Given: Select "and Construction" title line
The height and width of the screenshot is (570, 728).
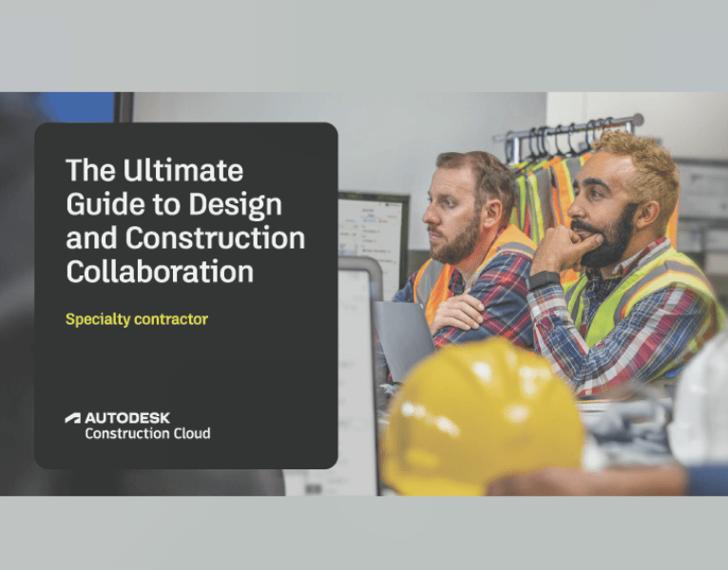Looking at the screenshot, I should coord(185,237).
